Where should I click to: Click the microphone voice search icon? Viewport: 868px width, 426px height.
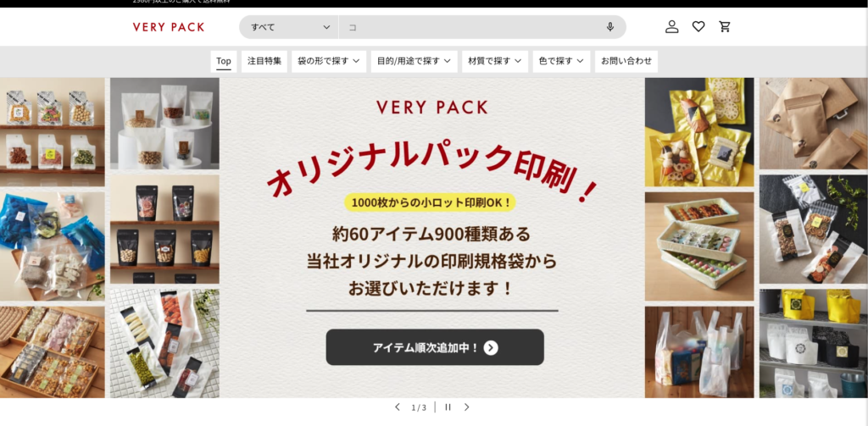[x=610, y=26]
